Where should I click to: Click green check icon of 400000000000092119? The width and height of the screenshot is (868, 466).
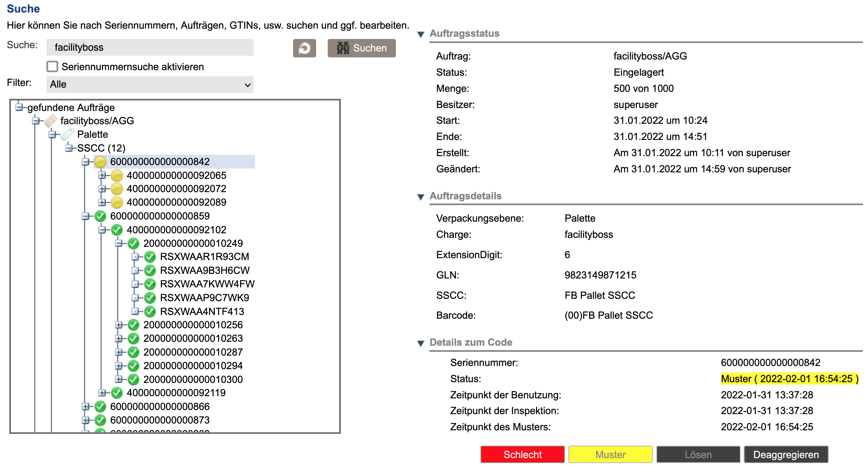pos(117,393)
